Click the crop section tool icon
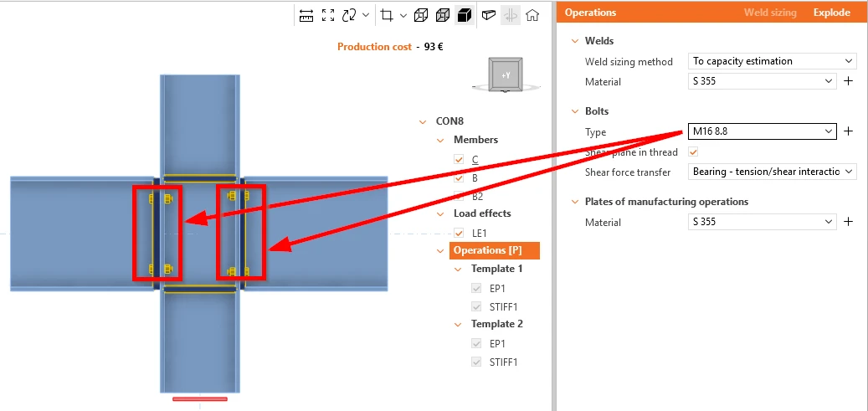The image size is (868, 411). click(x=387, y=16)
